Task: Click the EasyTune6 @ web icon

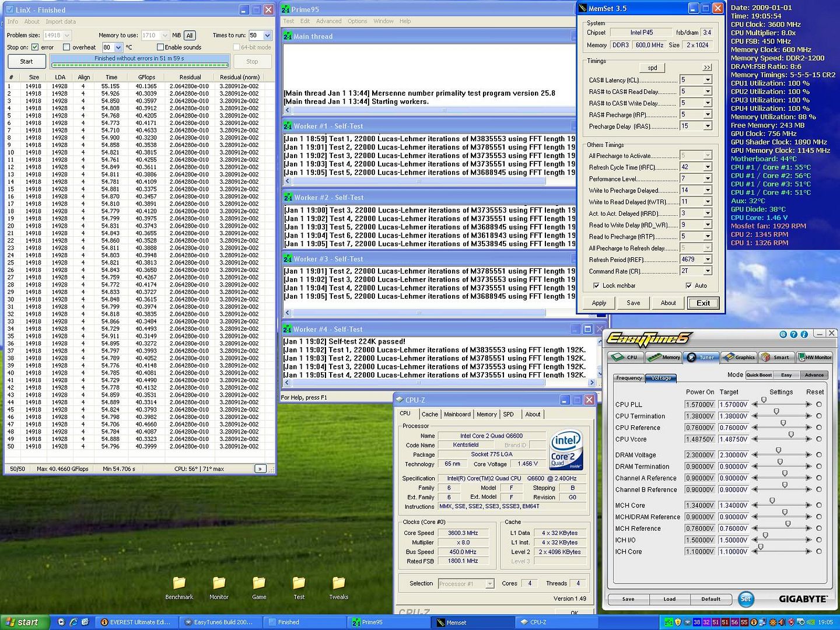Action: pos(783,334)
